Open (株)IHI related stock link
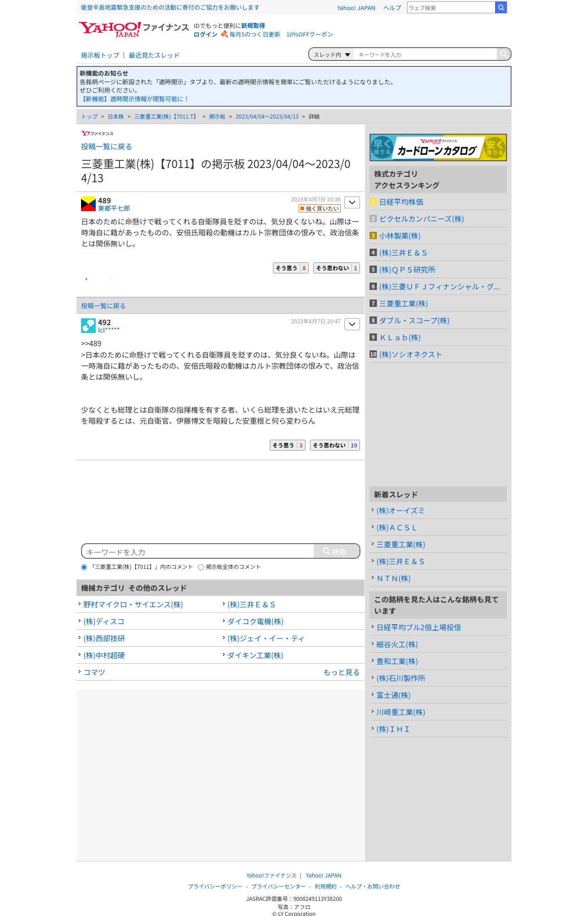This screenshot has height=916, width=588. [x=393, y=729]
